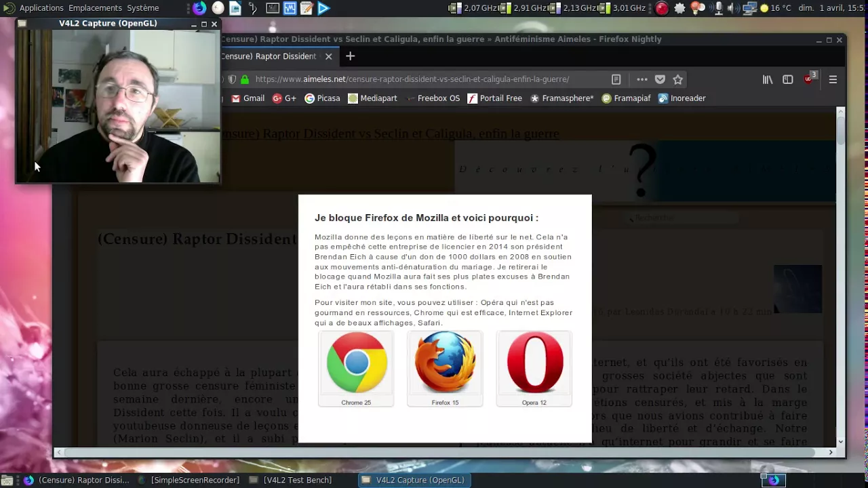868x488 pixels.
Task: Open the Freebox OS bookmark
Action: [x=433, y=98]
